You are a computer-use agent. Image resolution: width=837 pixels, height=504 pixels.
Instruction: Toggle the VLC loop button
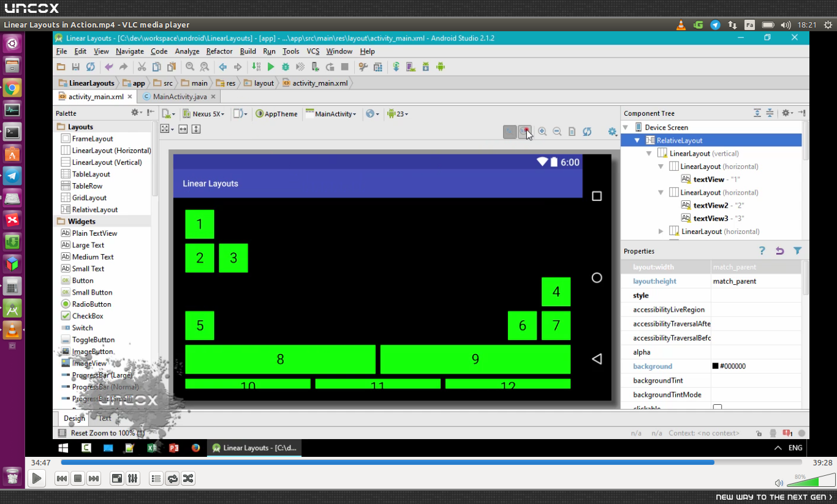pyautogui.click(x=173, y=478)
